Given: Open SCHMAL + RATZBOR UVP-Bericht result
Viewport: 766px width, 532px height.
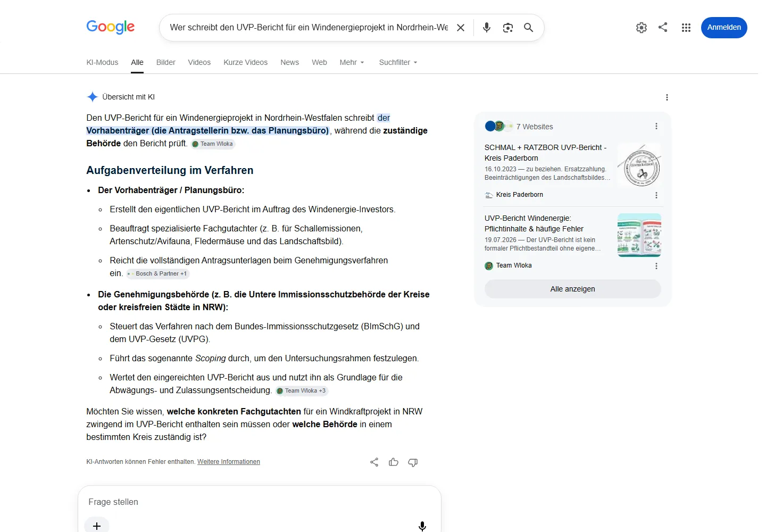Looking at the screenshot, I should [x=545, y=153].
